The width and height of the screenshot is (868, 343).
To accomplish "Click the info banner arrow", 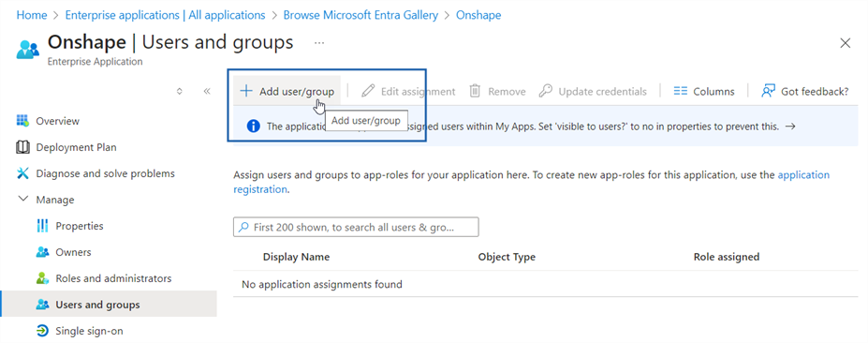I will click(790, 126).
